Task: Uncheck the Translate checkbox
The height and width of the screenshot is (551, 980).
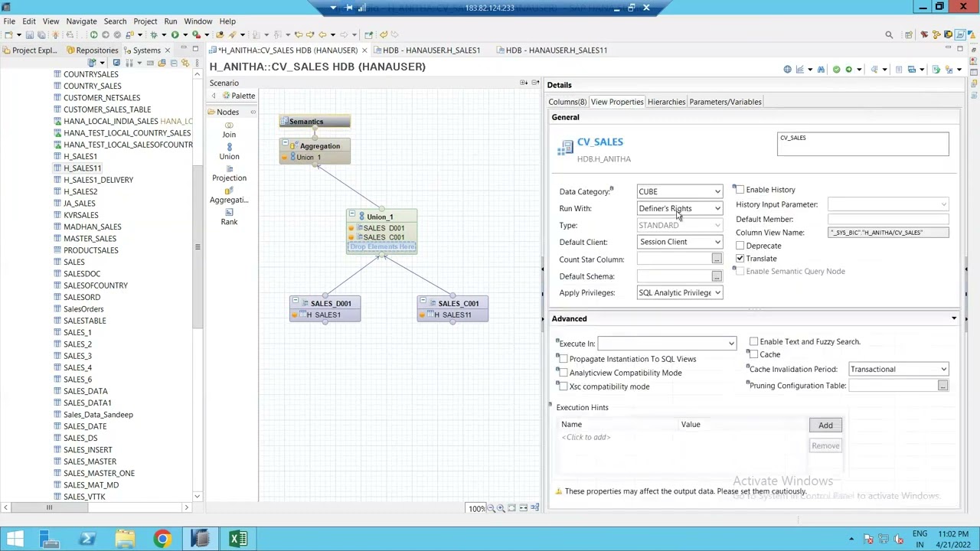Action: pyautogui.click(x=740, y=259)
